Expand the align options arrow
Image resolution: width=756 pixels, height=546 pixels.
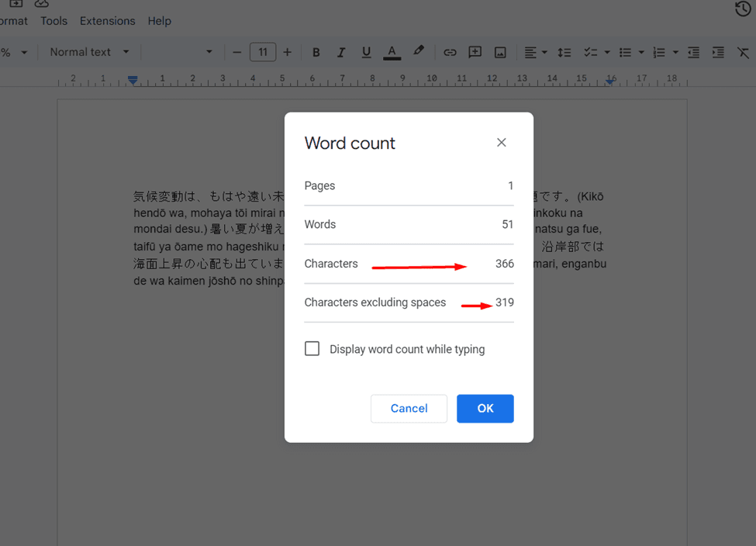[x=544, y=52]
